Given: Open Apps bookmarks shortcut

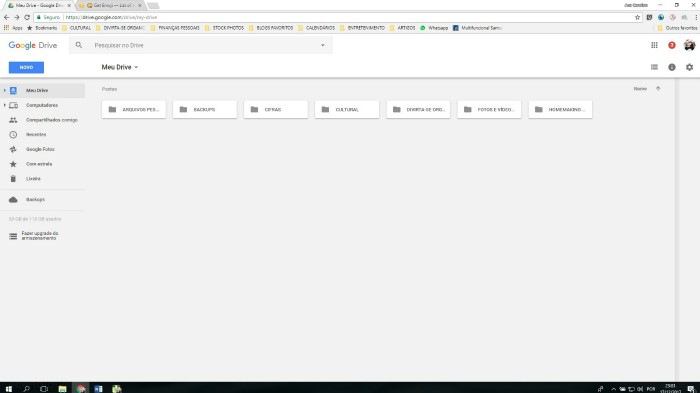Looking at the screenshot, I should (x=13, y=28).
